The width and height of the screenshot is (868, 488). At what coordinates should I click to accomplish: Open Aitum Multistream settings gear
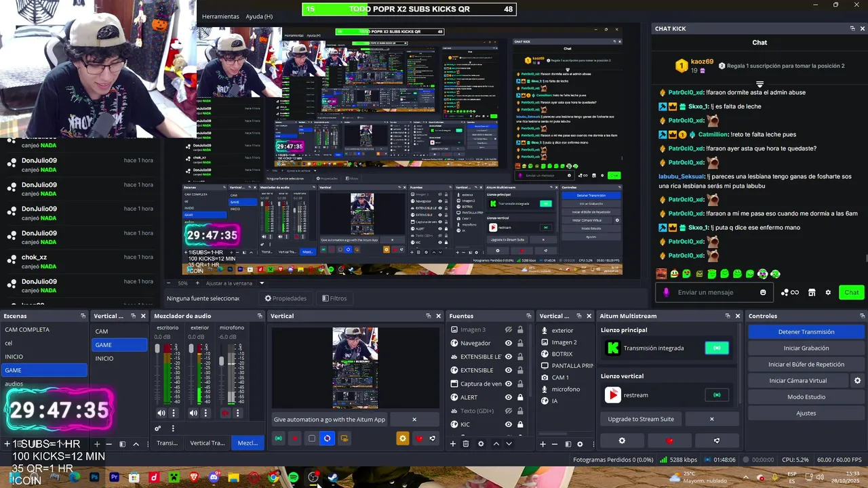coord(622,441)
